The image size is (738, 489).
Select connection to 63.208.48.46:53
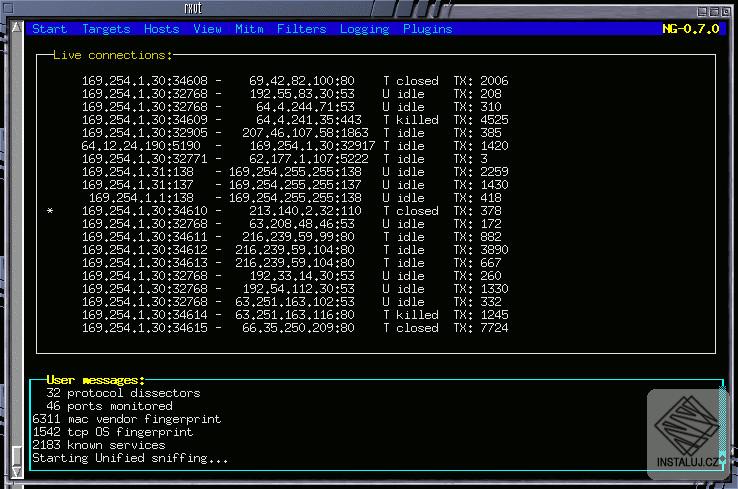[x=292, y=224]
